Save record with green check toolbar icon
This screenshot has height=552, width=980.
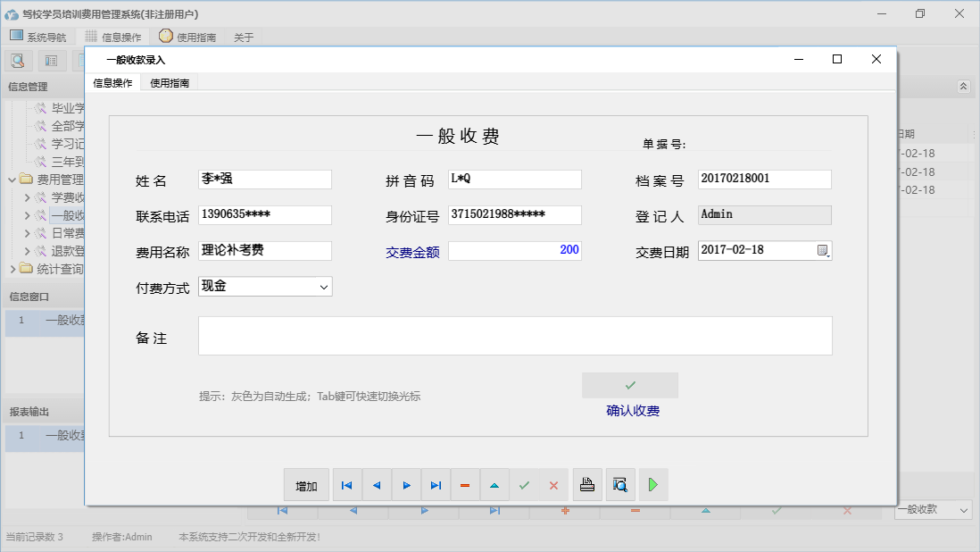pos(525,484)
